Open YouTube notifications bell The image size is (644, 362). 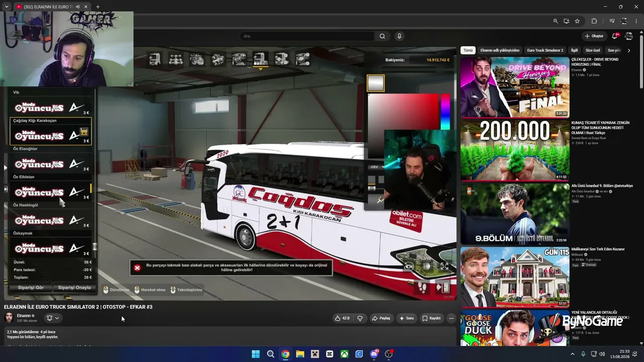click(x=615, y=36)
